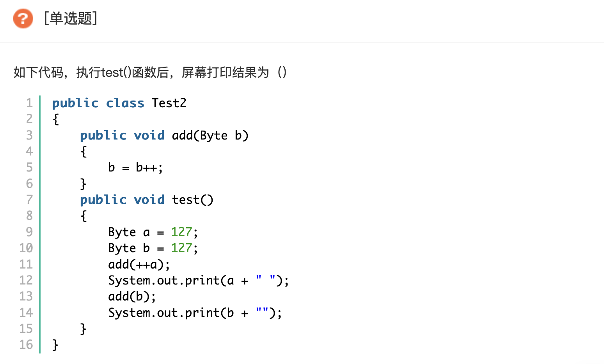Click the 'public class Test2' declaration line
604x364 pixels.
[119, 103]
